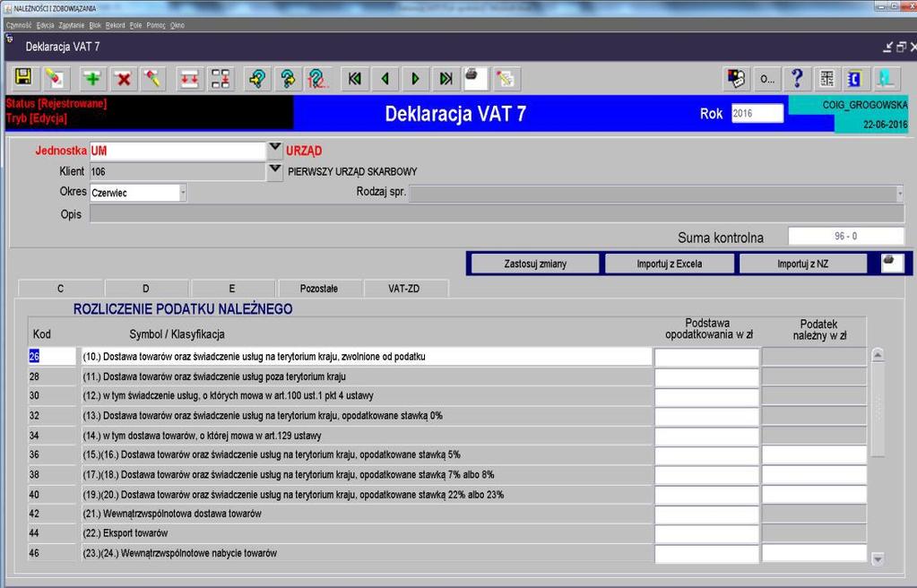The image size is (917, 588).
Task: Open the Zapytanie menu
Action: click(x=72, y=25)
